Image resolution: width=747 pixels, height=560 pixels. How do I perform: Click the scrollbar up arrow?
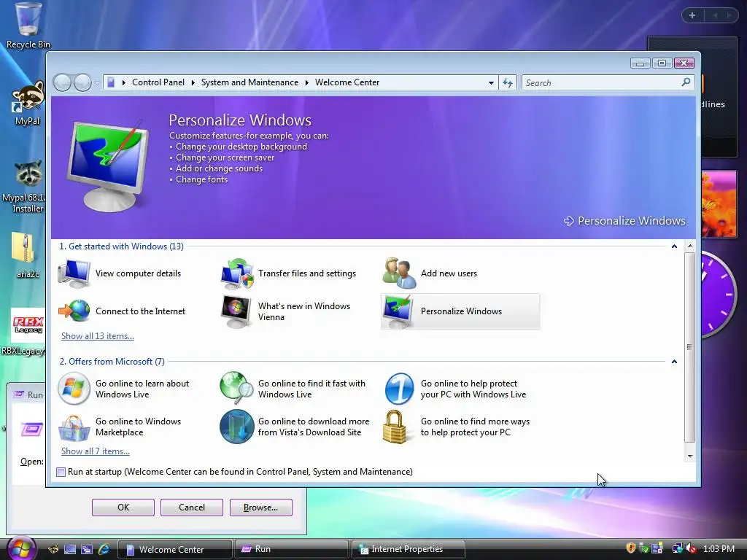[690, 246]
